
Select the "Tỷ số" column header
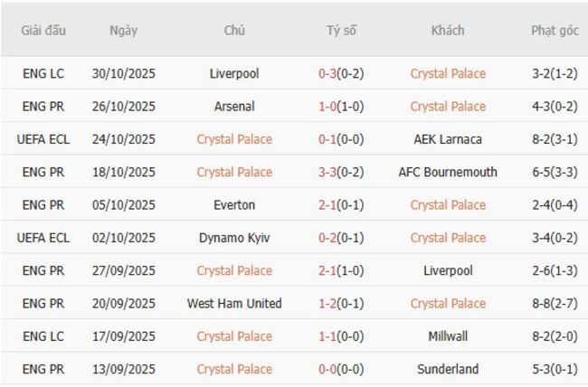pyautogui.click(x=341, y=30)
